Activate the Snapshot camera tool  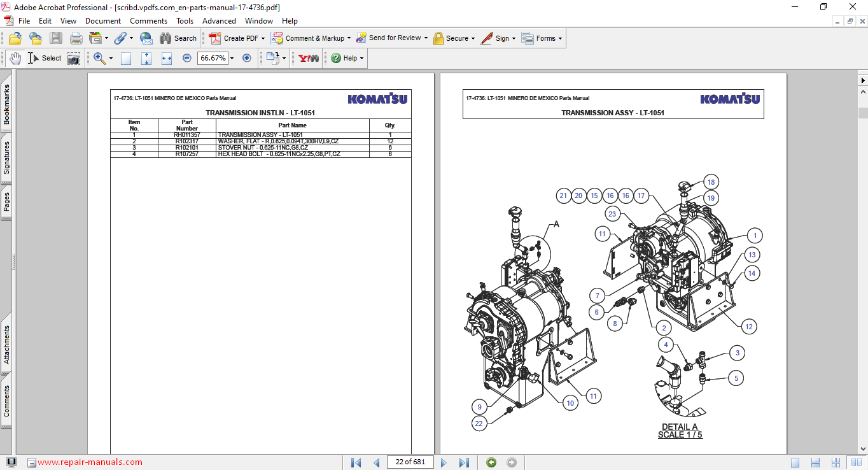(74, 58)
